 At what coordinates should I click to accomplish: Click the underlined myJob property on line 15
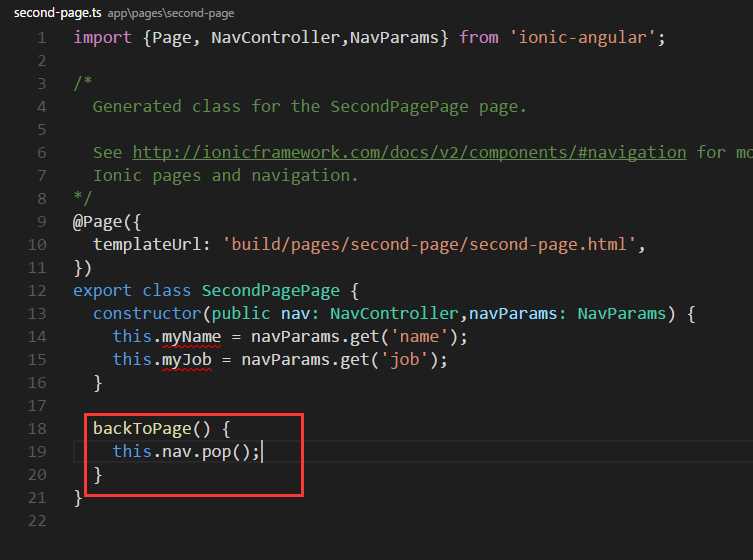[186, 360]
